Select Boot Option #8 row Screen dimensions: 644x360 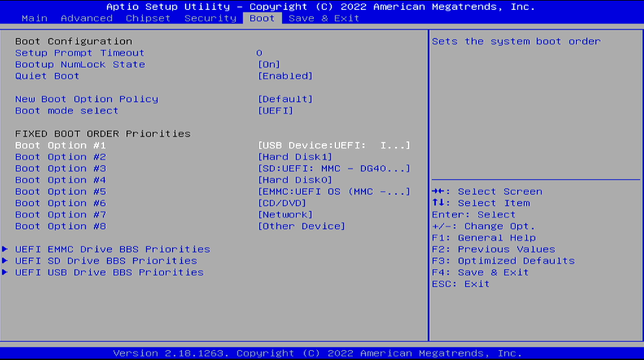[x=60, y=226]
